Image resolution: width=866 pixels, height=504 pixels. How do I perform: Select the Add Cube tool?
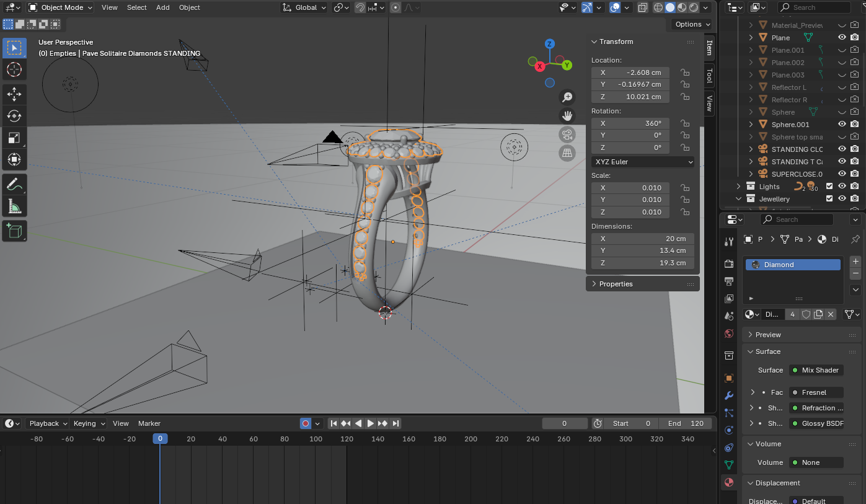(14, 231)
